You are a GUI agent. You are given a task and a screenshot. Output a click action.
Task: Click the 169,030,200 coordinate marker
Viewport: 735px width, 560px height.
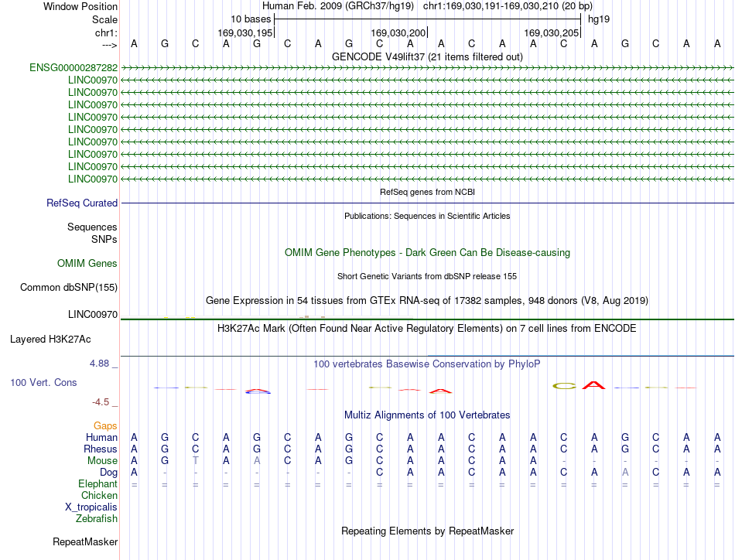(x=398, y=32)
